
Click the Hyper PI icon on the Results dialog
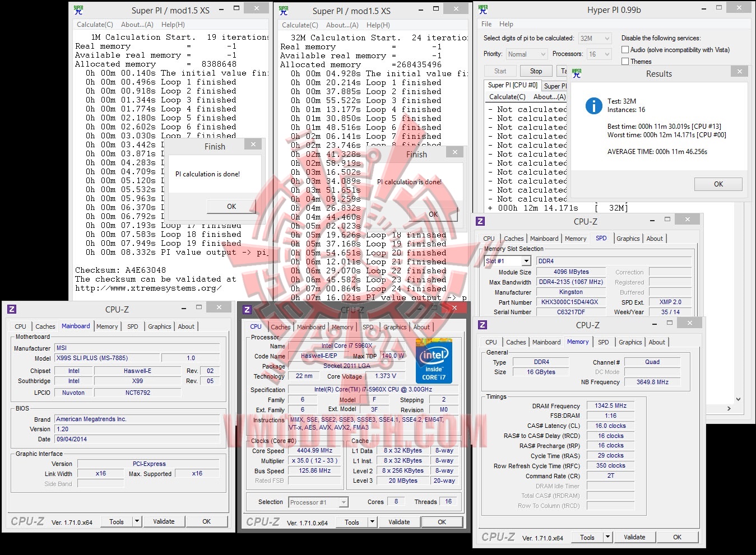click(577, 73)
